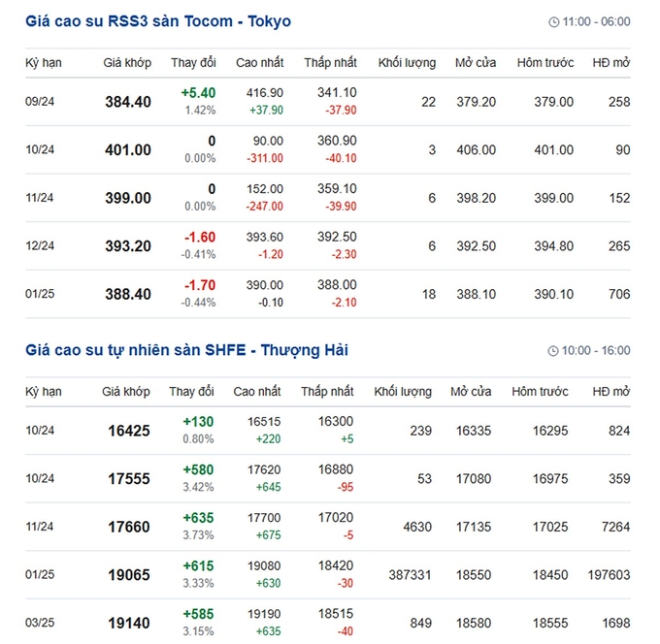
Task: Select the SHFE 11/24 contract term
Action: pos(40,527)
